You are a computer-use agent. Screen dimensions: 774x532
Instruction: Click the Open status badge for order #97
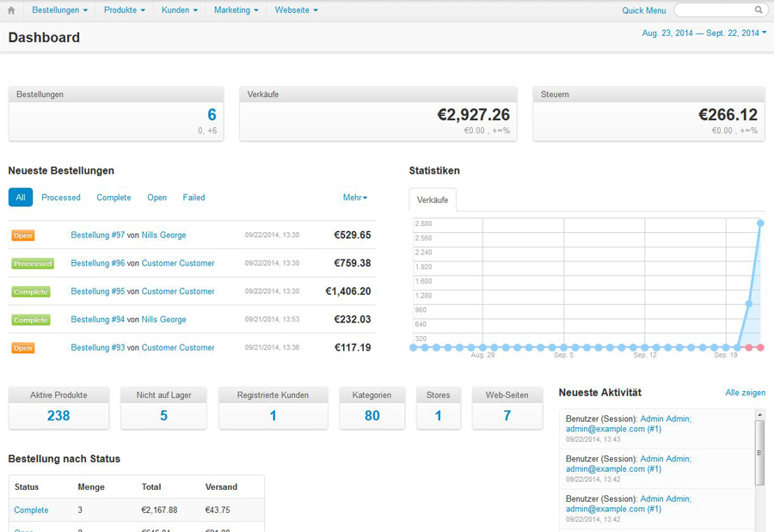pos(22,235)
